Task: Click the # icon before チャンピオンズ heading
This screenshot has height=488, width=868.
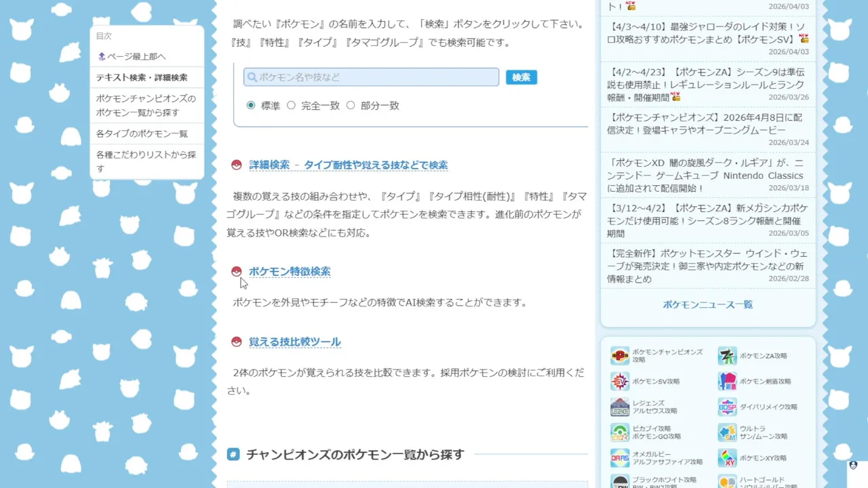Action: point(233,454)
